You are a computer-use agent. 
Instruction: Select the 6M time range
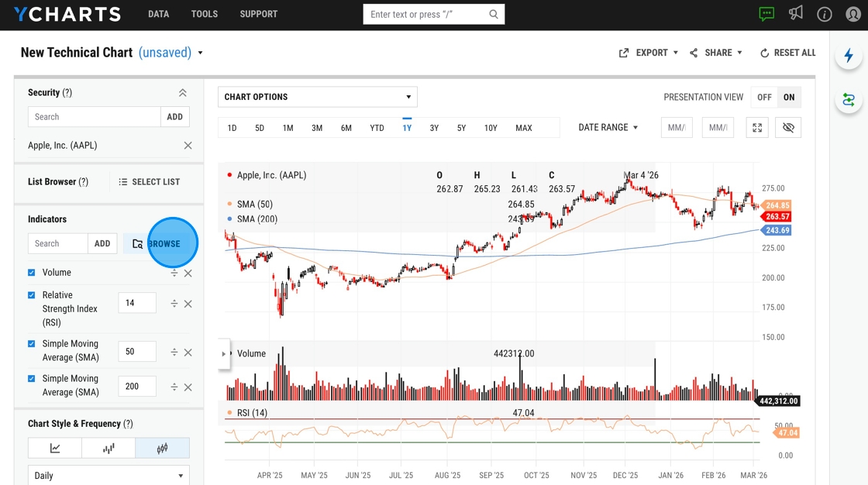coord(346,128)
